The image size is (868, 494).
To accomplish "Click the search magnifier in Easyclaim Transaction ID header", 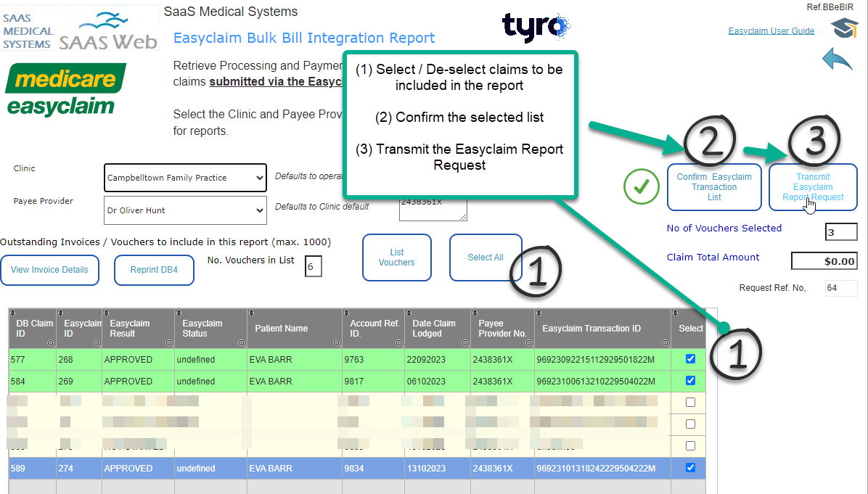I will (x=666, y=344).
